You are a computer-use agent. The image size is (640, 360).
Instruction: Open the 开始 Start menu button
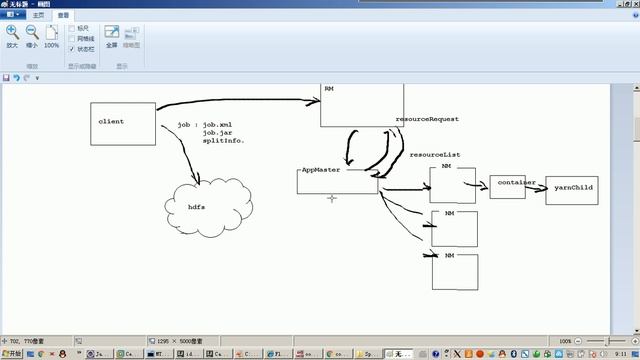[12, 354]
